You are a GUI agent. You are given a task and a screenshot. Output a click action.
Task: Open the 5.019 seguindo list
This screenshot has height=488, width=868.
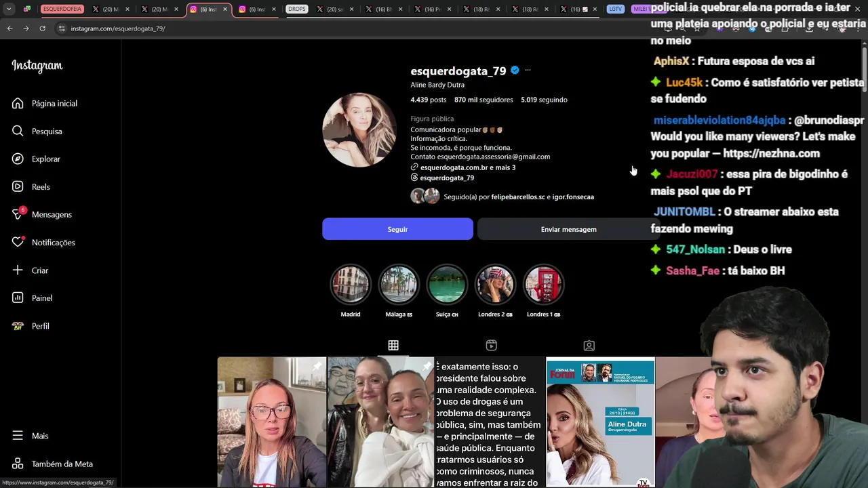[x=544, y=100]
